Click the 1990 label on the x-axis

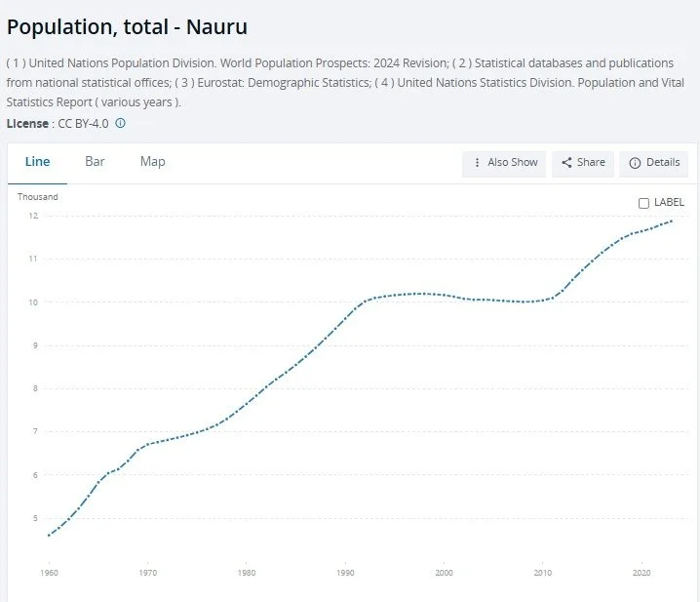click(345, 573)
